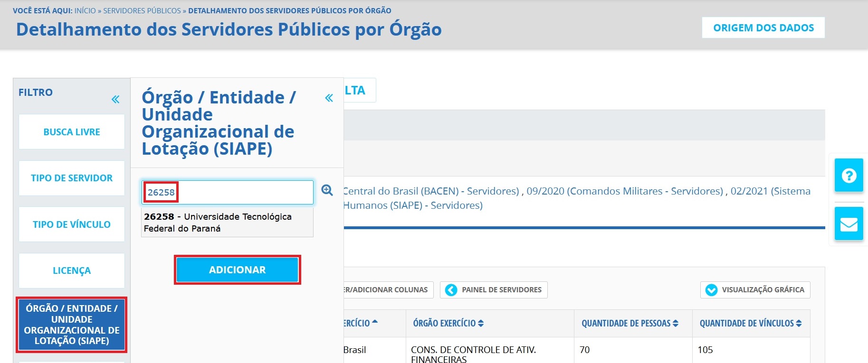
Task: Click the magnifier search icon beside input
Action: click(327, 190)
